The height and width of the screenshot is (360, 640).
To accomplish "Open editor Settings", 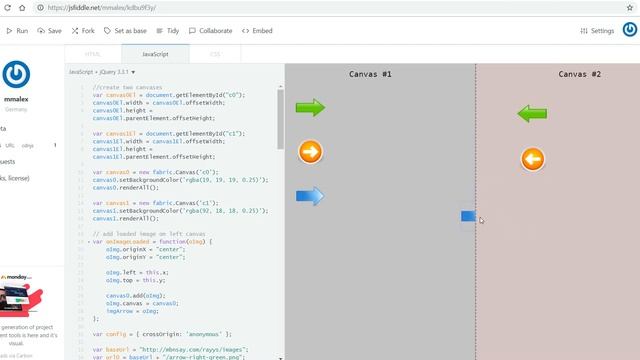I will (597, 31).
